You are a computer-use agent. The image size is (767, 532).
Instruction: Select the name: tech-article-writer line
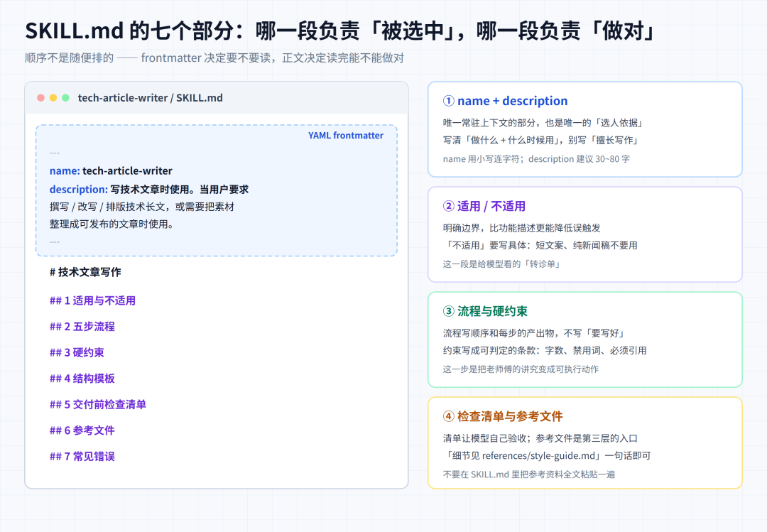111,170
